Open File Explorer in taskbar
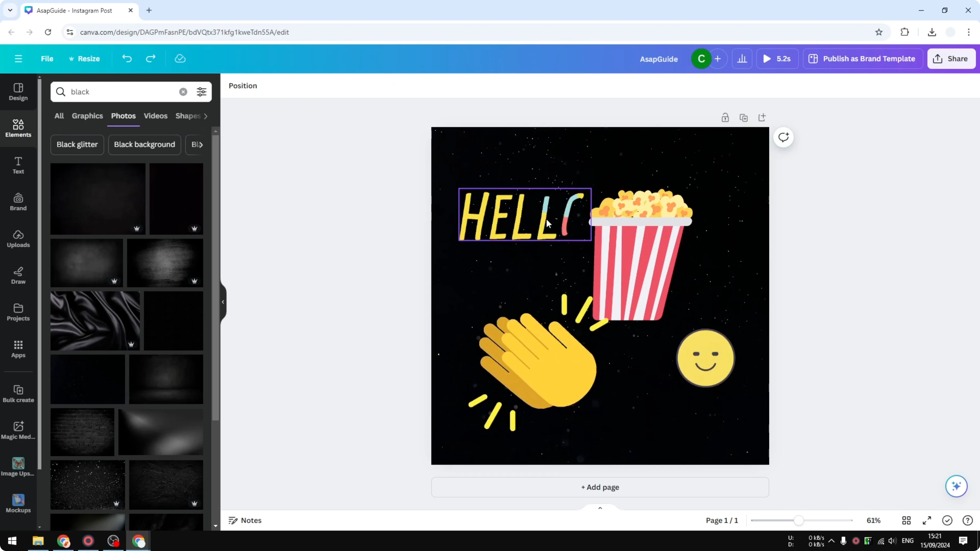The width and height of the screenshot is (980, 551). click(x=38, y=541)
